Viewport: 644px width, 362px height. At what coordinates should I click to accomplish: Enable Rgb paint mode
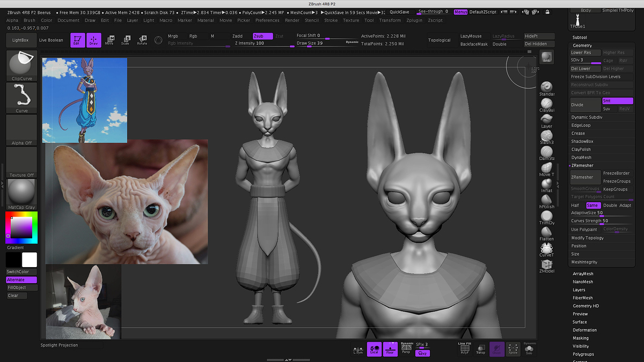pos(193,36)
